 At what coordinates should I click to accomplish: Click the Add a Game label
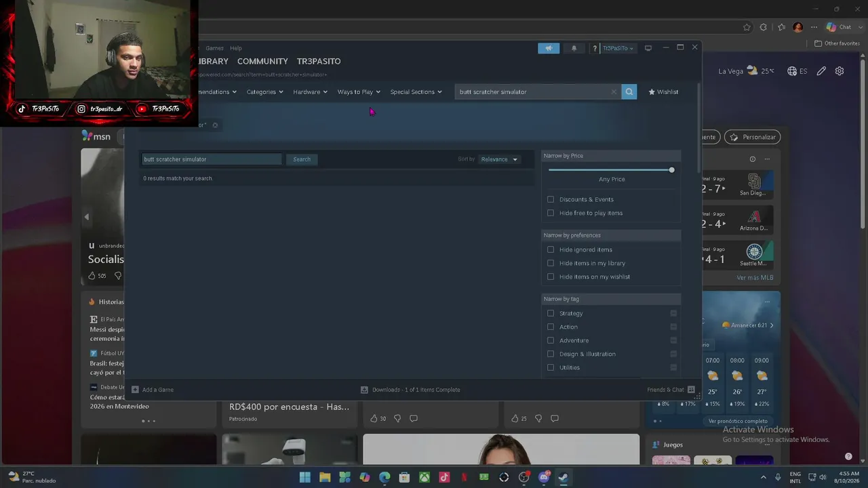158,390
